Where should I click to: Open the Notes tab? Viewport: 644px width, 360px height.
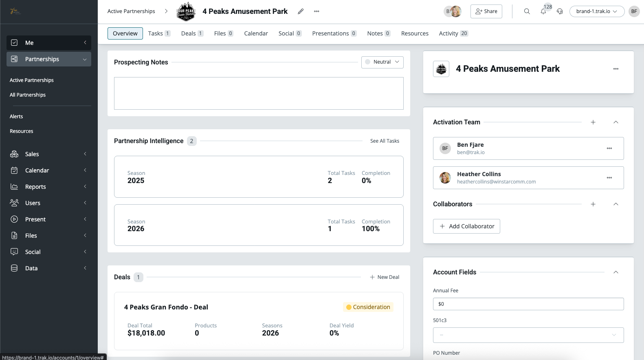tap(379, 33)
